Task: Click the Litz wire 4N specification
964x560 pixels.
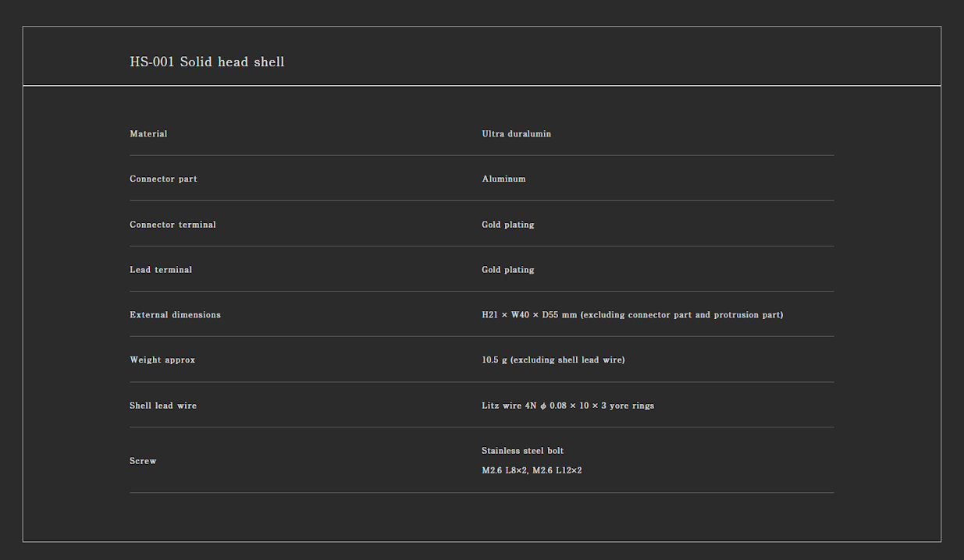Action: [x=568, y=406]
